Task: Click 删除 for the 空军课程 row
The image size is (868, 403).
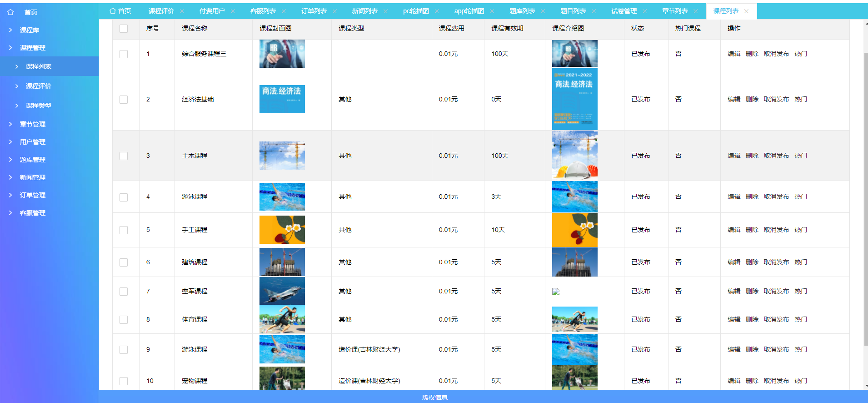Action: pos(752,291)
